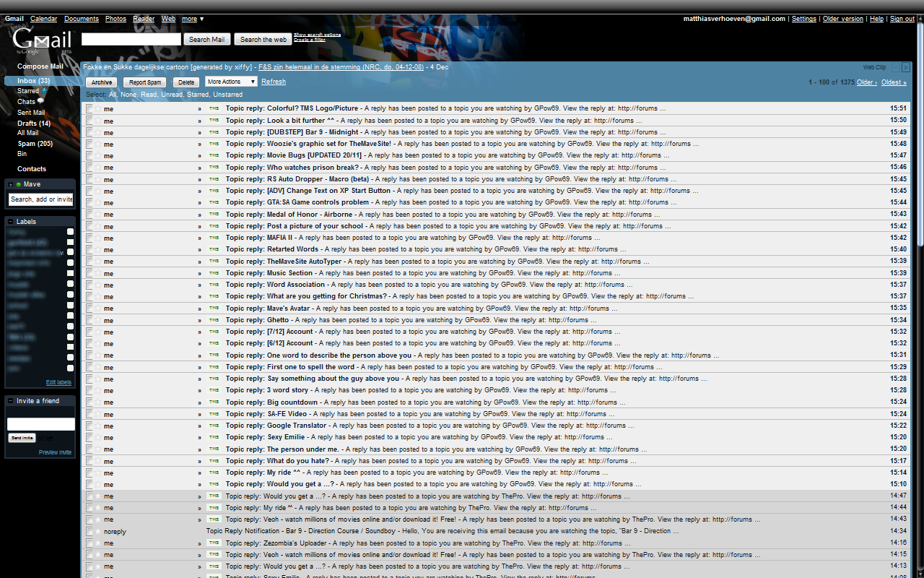Tick the checkbox for '[ADV] Change Text on XP Start Button'
This screenshot has width=924, height=578.
[90, 191]
